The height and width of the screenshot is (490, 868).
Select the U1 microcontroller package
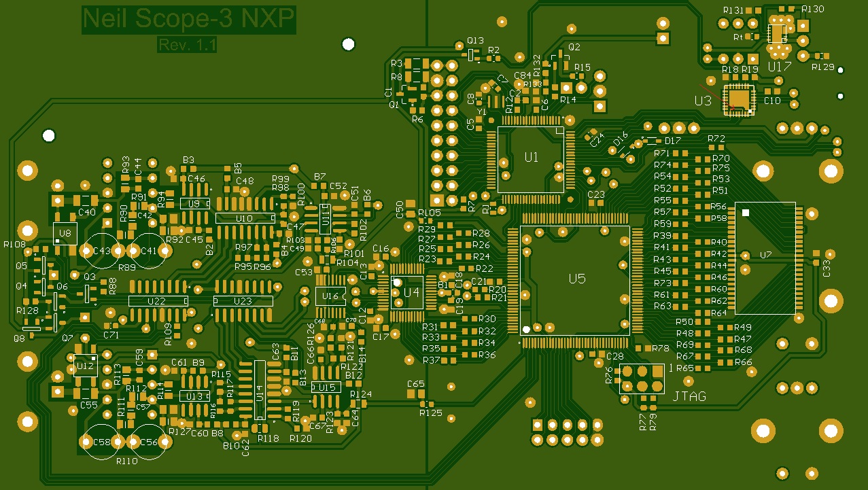530,158
